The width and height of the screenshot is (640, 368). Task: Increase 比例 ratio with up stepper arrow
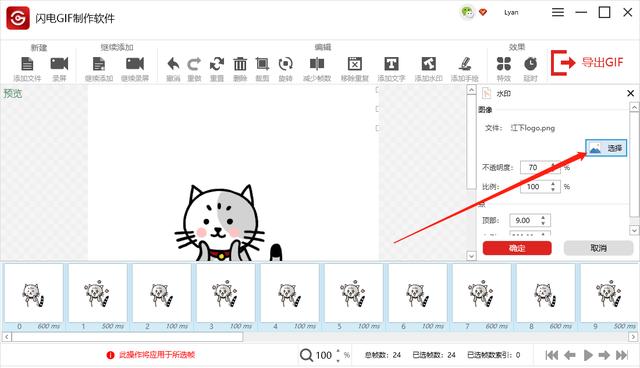click(x=553, y=184)
